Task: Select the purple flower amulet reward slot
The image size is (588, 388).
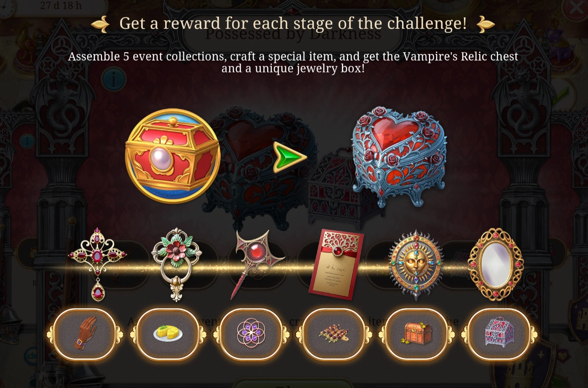Action: 250,334
